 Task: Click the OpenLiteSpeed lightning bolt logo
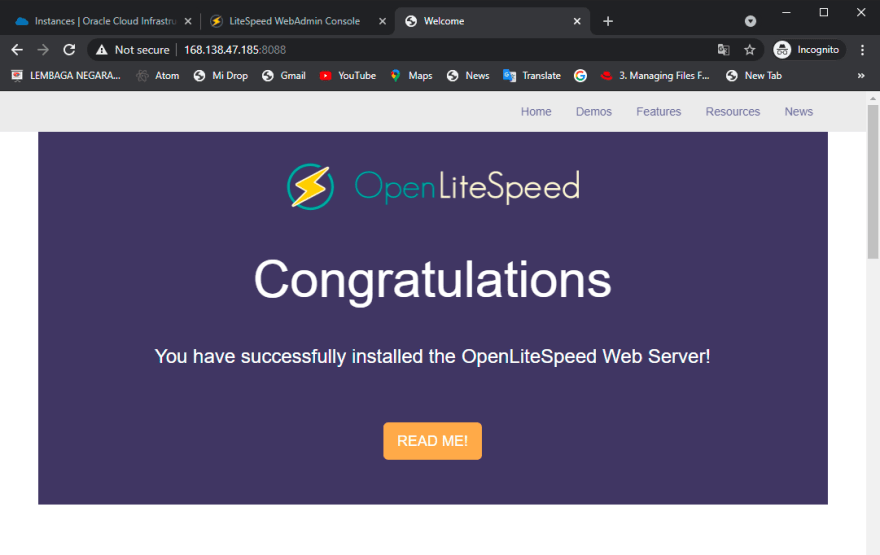(x=310, y=187)
